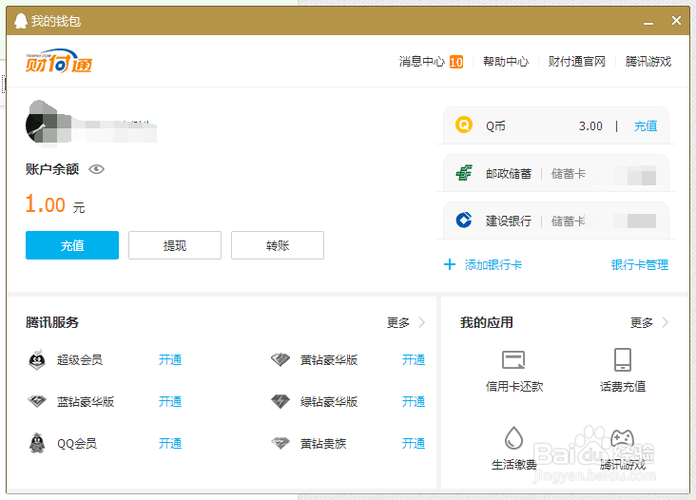Click the 转账 transfer button
This screenshot has height=500, width=696.
tap(277, 245)
